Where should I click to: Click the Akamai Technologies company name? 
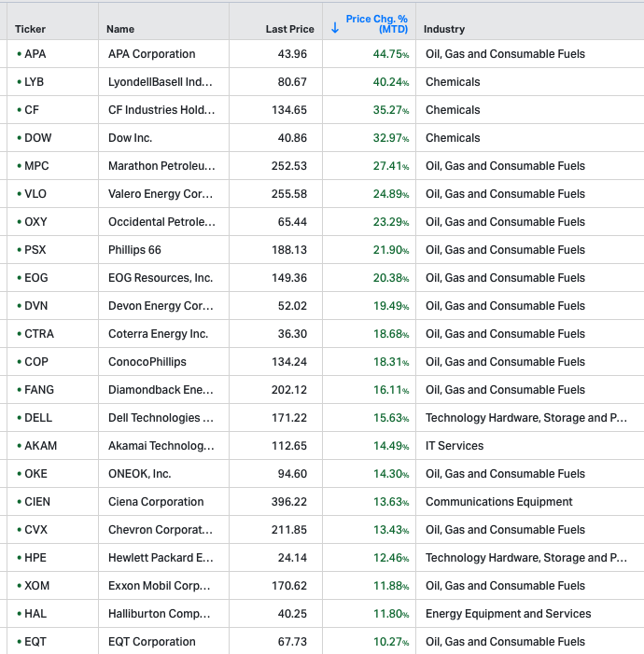161,446
